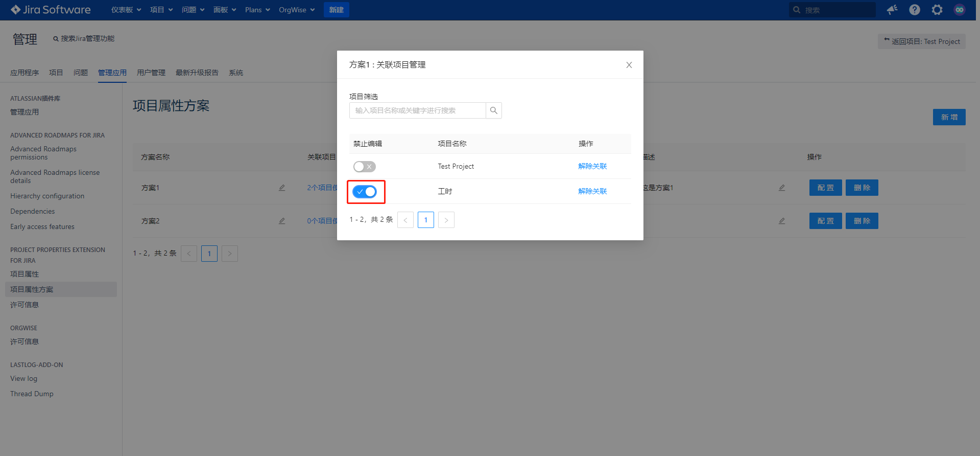Viewport: 980px width, 456px height.
Task: Expand the OrgWise dropdown menu
Action: pos(296,10)
